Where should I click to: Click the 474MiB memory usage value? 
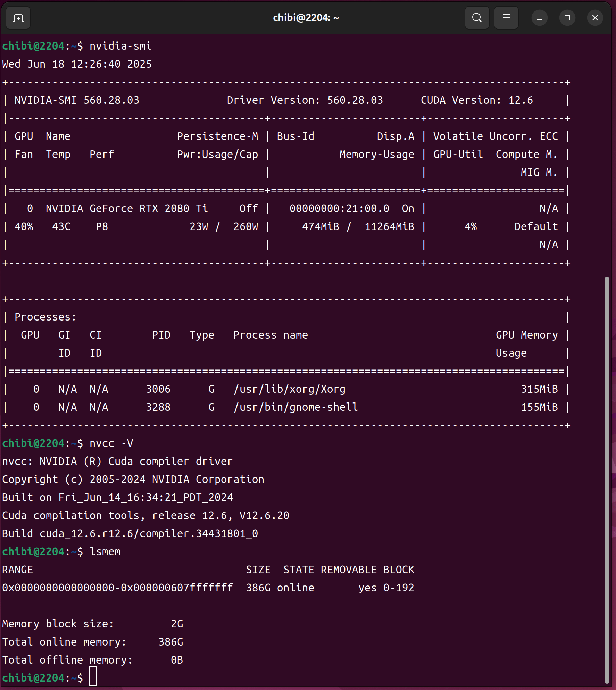320,227
